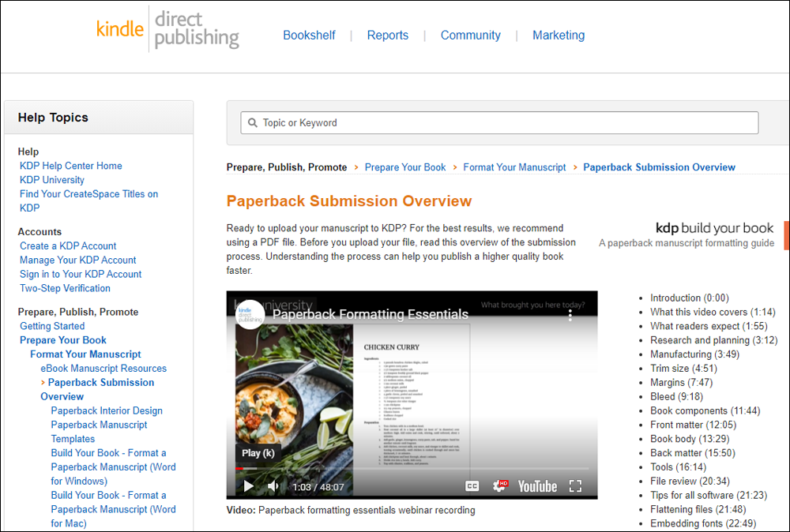Screen dimensions: 790x532
Task: Open Create a KDP Account
Action: 68,245
